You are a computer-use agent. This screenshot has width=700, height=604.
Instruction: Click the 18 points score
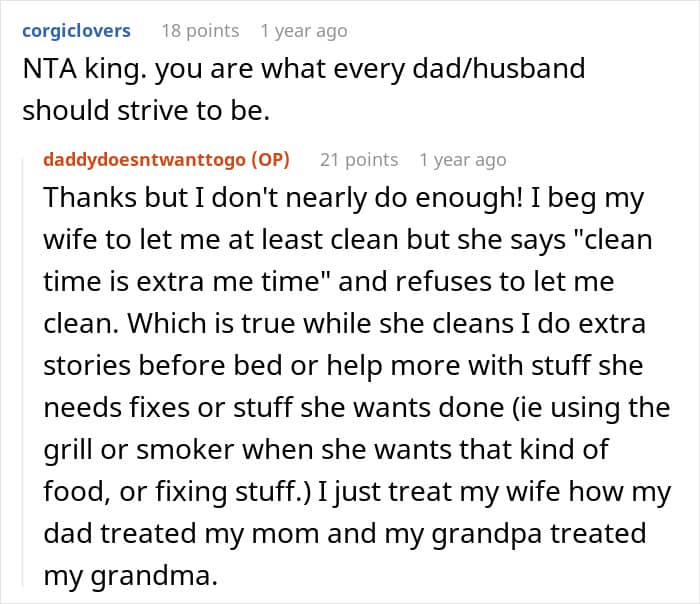coord(200,31)
